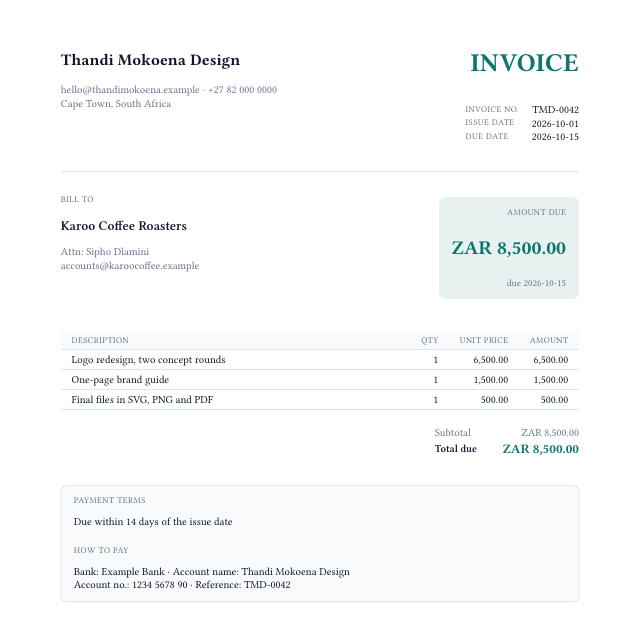Click the UNIT PRICE column header
This screenshot has width=640, height=620.
click(x=484, y=340)
